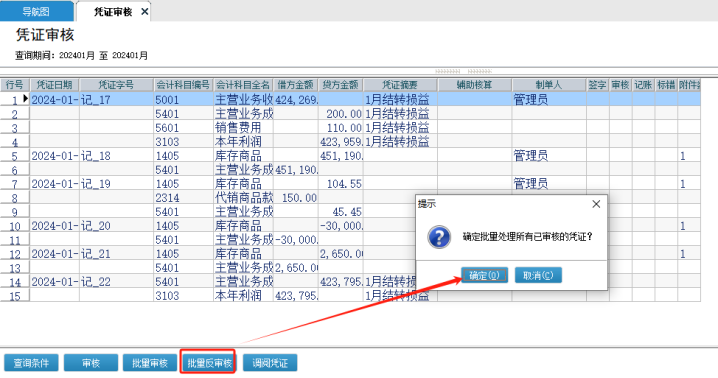The image size is (718, 378).
Task: Select voucher 记_18 cell
Action: (x=116, y=156)
